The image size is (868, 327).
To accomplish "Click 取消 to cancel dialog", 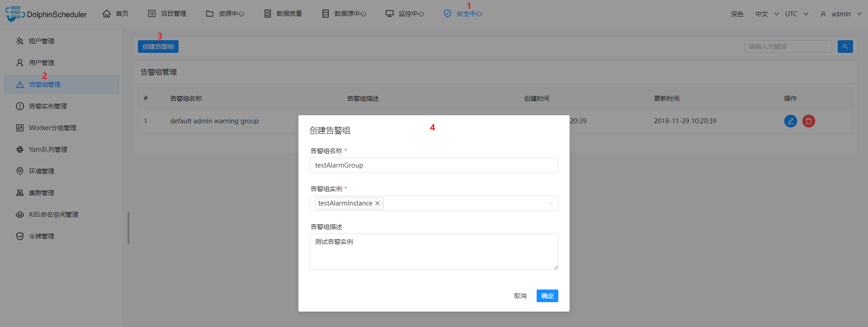I will coord(520,296).
